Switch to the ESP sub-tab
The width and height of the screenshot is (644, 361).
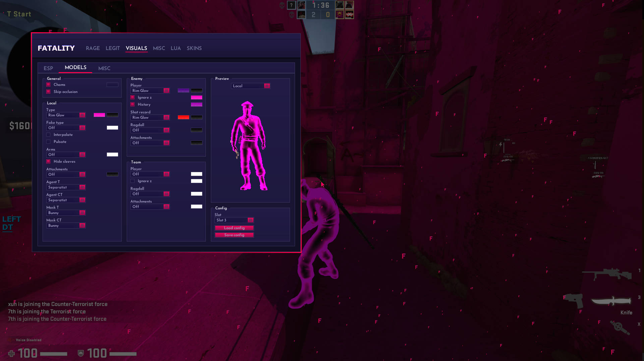click(x=48, y=68)
